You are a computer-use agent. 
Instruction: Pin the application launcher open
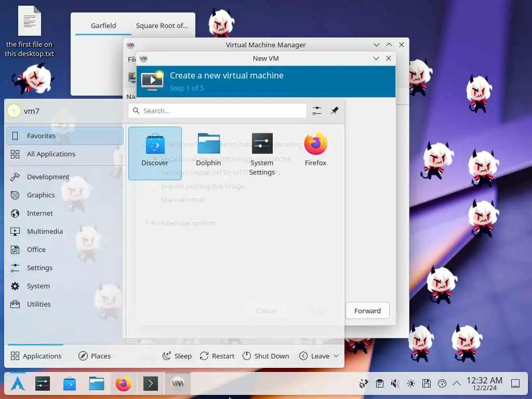[x=335, y=111]
